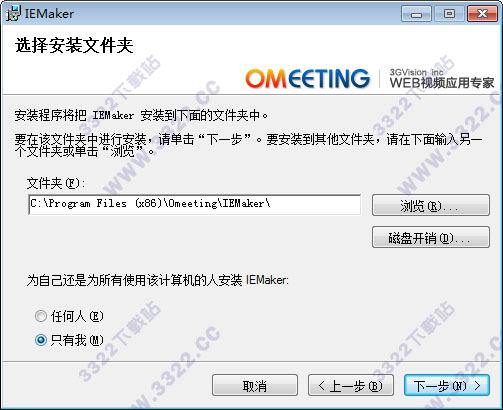
Task: Click the IEMaker installer icon in title bar
Action: [13, 13]
